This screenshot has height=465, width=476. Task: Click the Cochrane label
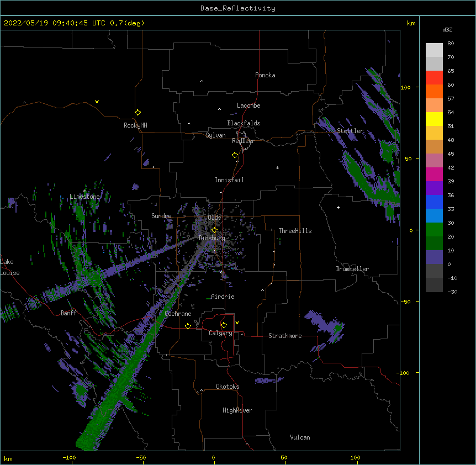[x=178, y=314]
